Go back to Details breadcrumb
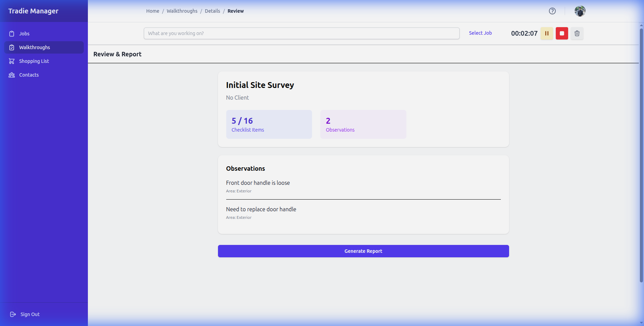This screenshot has width=644, height=326. pyautogui.click(x=212, y=11)
